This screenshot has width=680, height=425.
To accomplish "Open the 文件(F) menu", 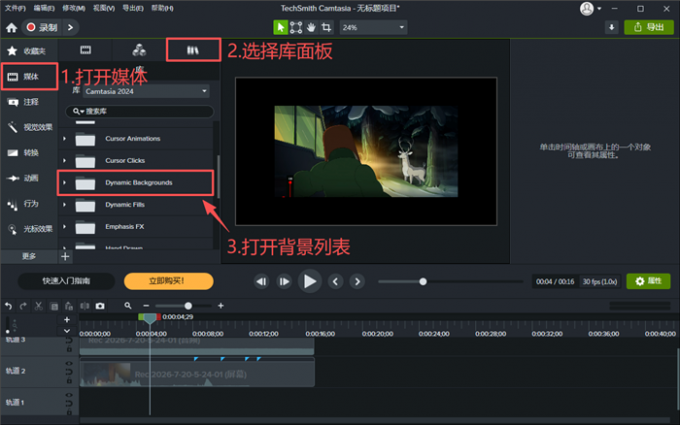I will [x=15, y=8].
